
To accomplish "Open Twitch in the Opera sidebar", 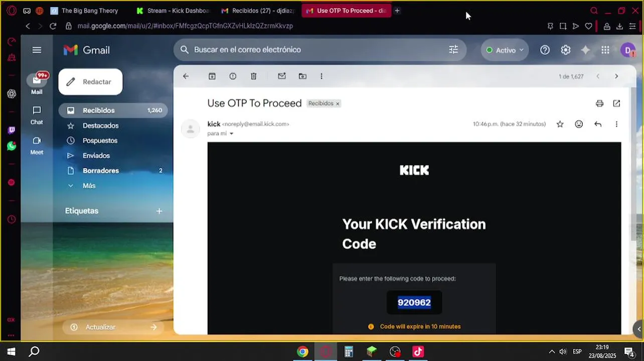I will [12, 130].
